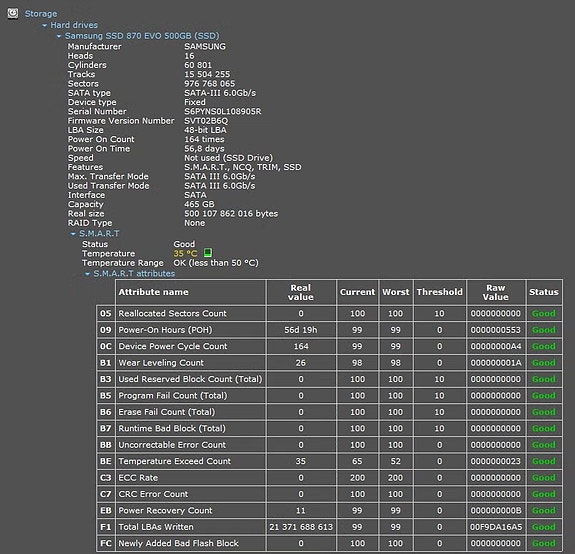Collapse the S.M.A.R.T attributes arrow
This screenshot has width=575, height=554.
(87, 274)
